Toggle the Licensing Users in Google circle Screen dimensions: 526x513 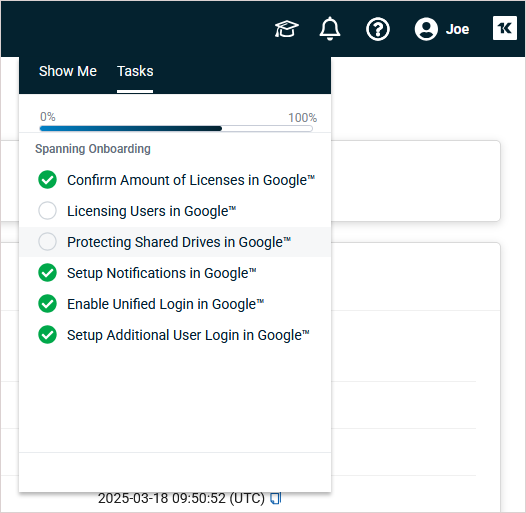click(x=47, y=211)
